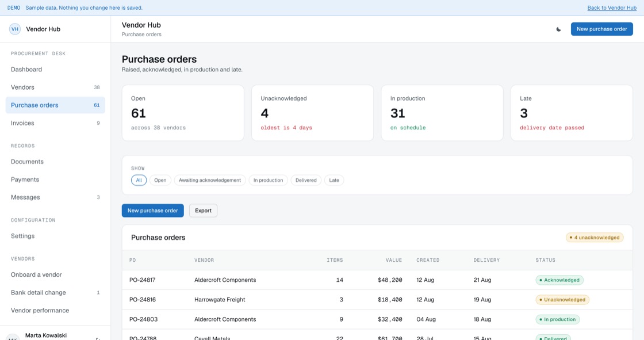Screen dimensions: 644x340
Task: Click the VENDOR column header
Action: point(204,260)
